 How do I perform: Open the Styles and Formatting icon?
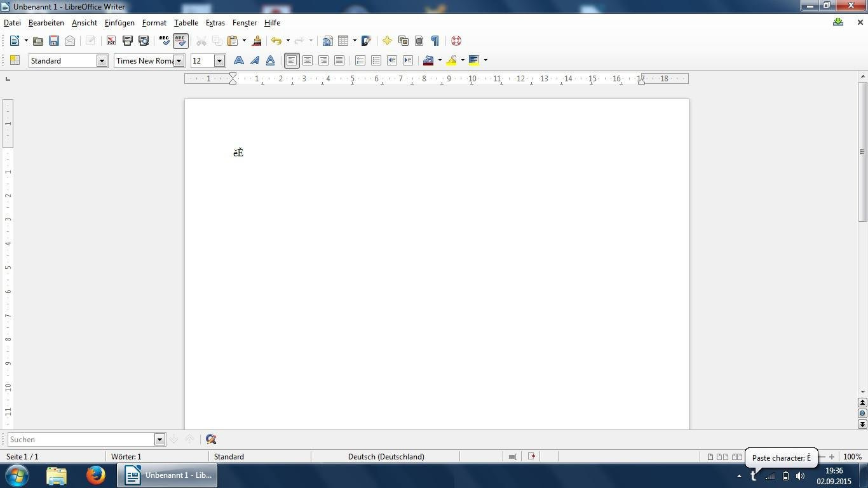(x=15, y=60)
